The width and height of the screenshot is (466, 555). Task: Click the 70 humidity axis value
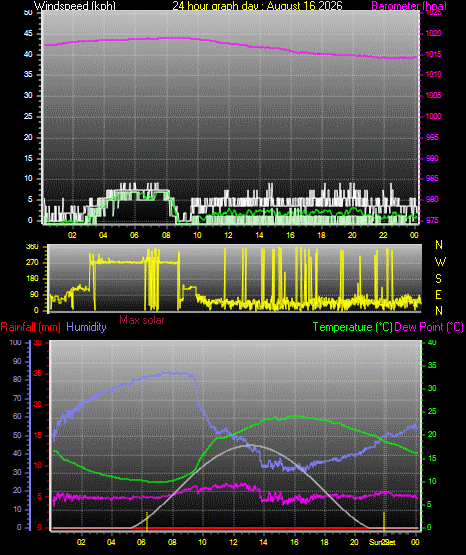[17, 399]
